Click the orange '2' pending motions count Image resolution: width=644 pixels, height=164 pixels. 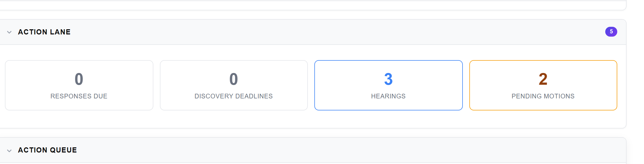543,79
